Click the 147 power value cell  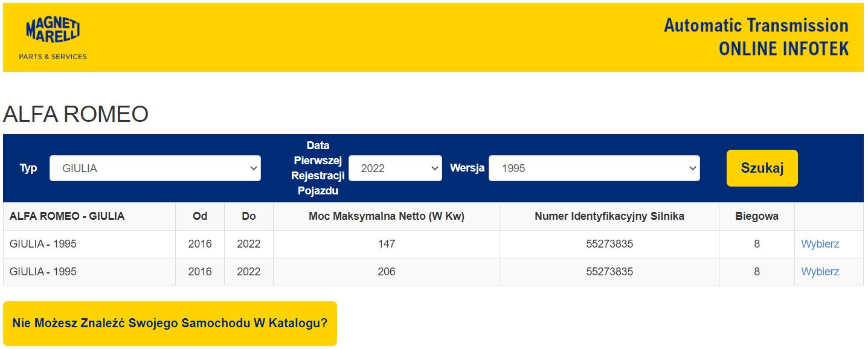point(387,244)
